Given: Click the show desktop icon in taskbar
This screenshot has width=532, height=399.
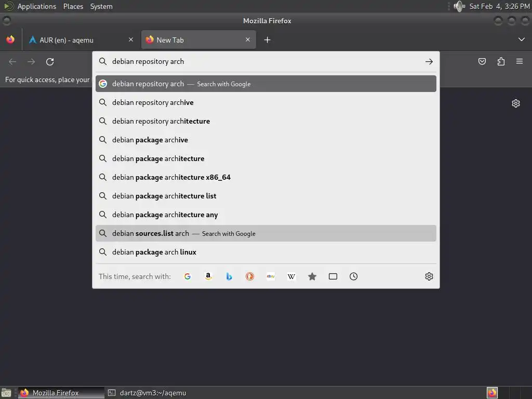Looking at the screenshot, I should pos(6,393).
